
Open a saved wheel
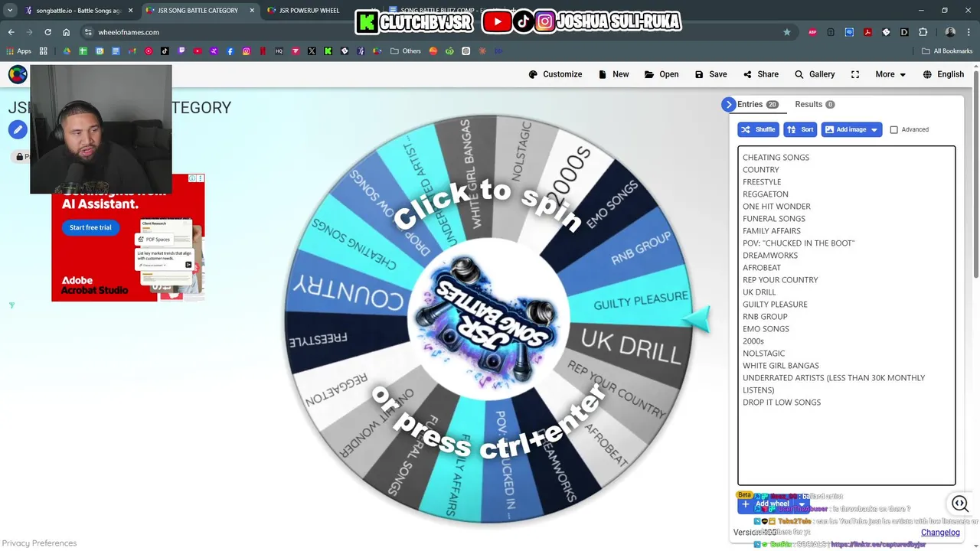(661, 74)
